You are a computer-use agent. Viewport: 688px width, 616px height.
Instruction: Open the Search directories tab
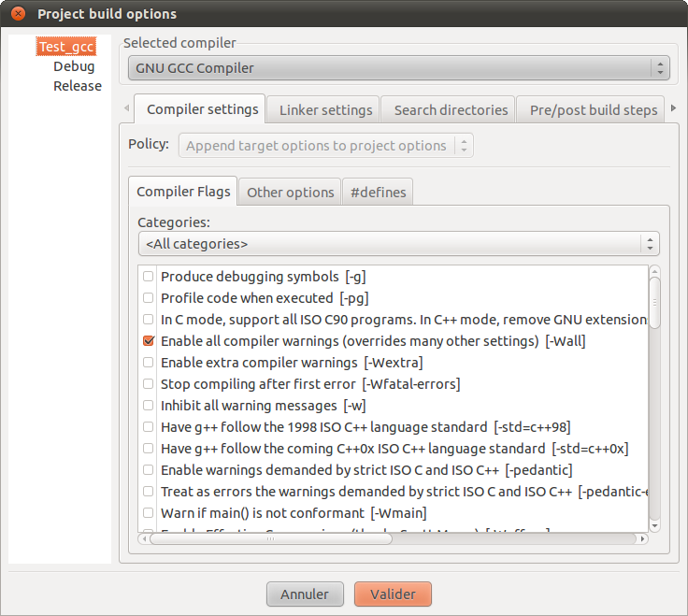point(451,110)
